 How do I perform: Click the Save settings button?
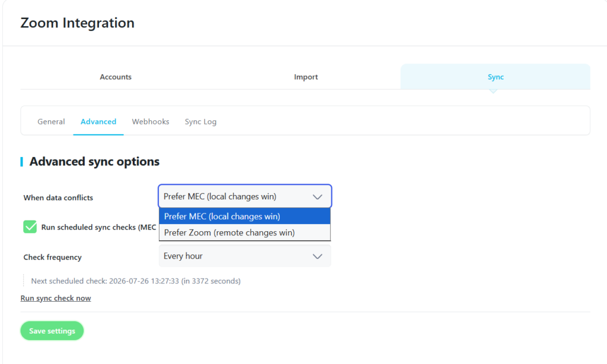[x=52, y=331]
